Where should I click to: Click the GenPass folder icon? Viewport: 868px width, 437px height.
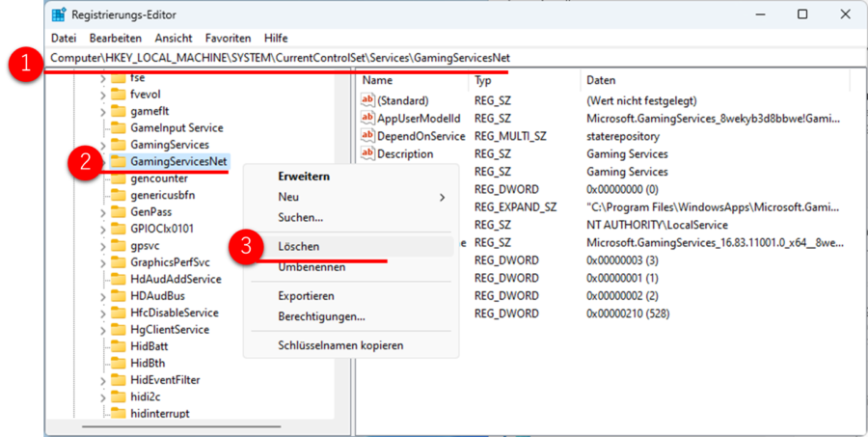pos(118,212)
